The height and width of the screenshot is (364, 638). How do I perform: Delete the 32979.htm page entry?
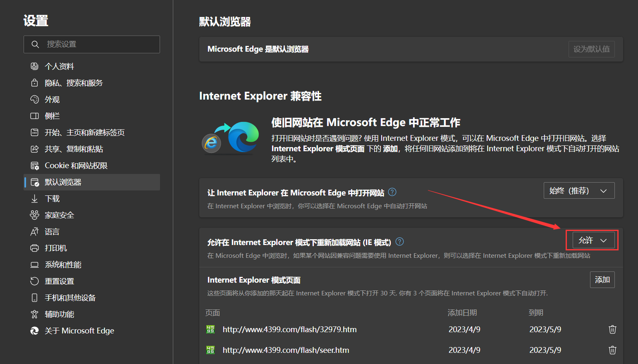612,329
